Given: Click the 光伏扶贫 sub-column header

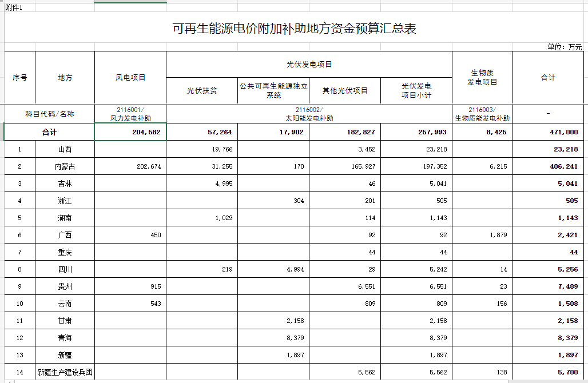Looking at the screenshot, I should click(201, 90).
